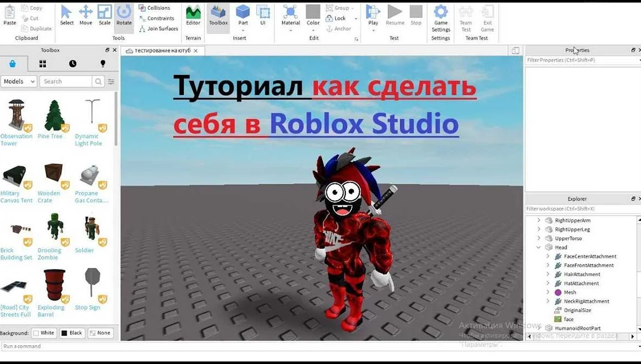Click the Toolbox Search field
This screenshot has height=364, width=641.
click(x=66, y=81)
